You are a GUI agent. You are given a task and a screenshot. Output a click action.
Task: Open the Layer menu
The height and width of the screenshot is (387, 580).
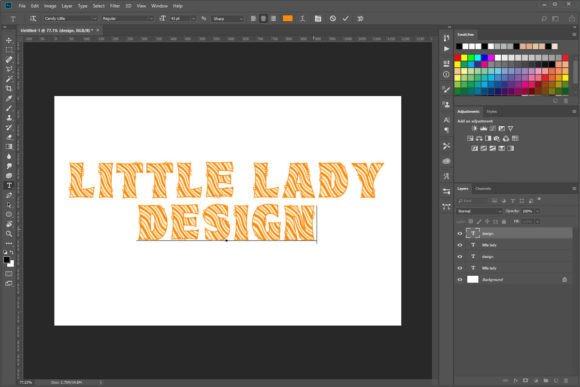67,6
